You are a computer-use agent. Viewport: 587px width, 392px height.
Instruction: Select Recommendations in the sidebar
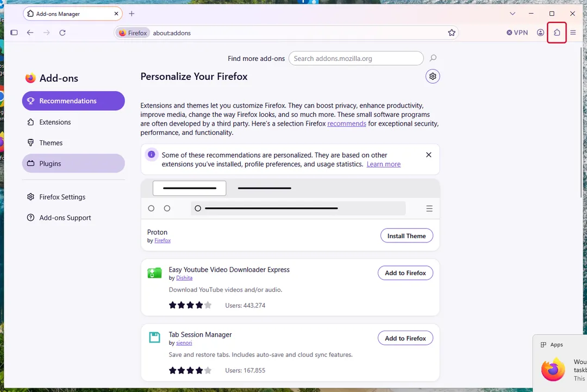[x=73, y=101]
